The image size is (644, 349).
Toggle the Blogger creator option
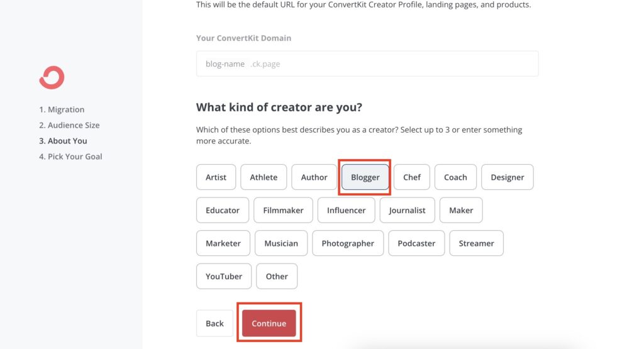(x=365, y=177)
